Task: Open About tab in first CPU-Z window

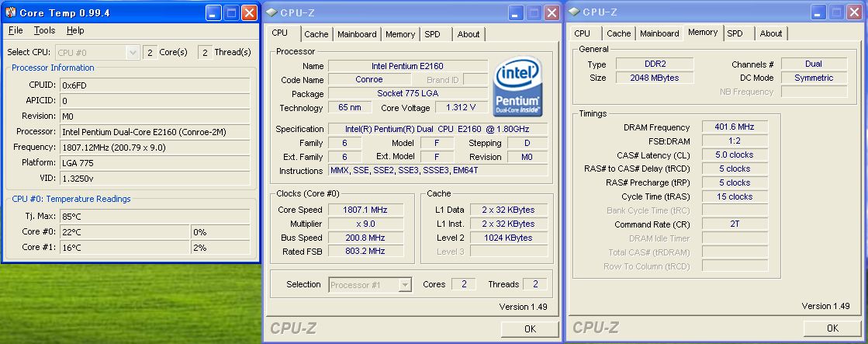Action: (x=469, y=34)
